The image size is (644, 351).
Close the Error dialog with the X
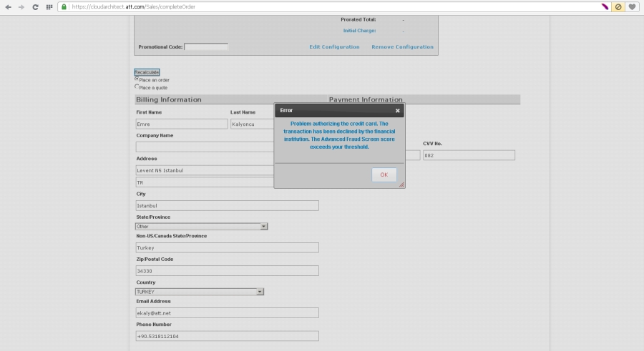point(398,110)
